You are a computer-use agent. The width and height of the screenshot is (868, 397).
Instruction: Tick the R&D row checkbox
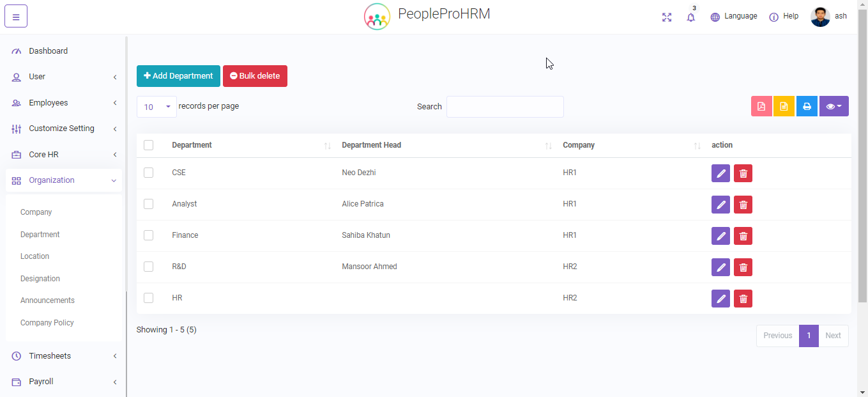tap(149, 267)
